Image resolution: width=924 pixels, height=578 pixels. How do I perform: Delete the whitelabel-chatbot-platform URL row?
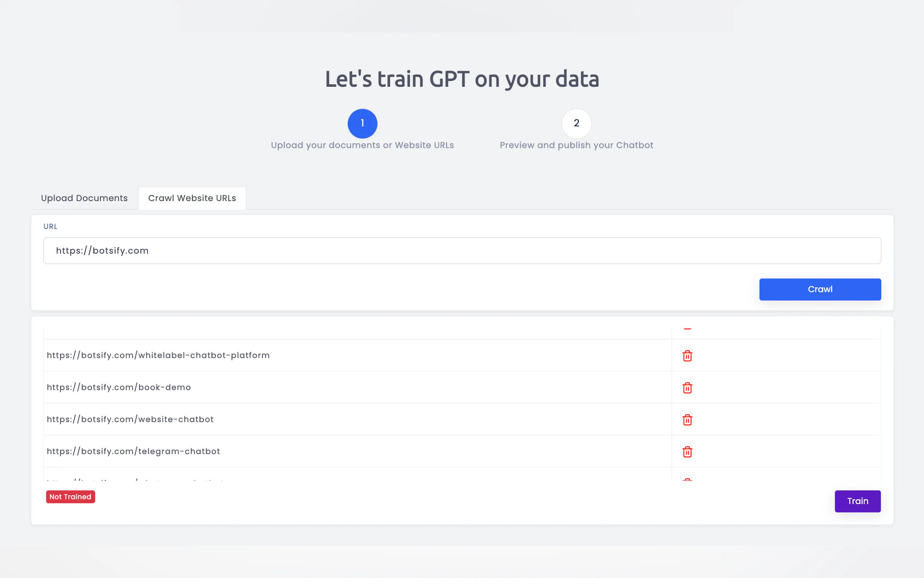687,356
